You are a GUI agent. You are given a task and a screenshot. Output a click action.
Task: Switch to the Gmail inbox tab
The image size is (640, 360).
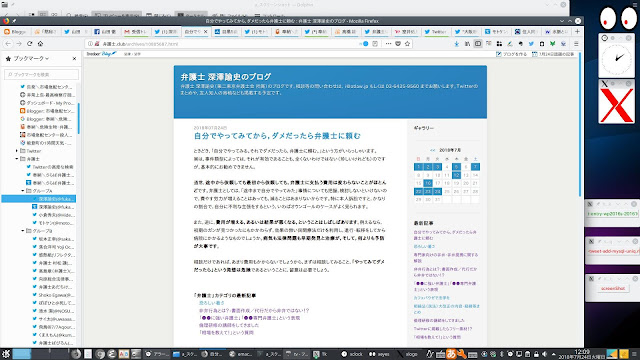[x=136, y=31]
